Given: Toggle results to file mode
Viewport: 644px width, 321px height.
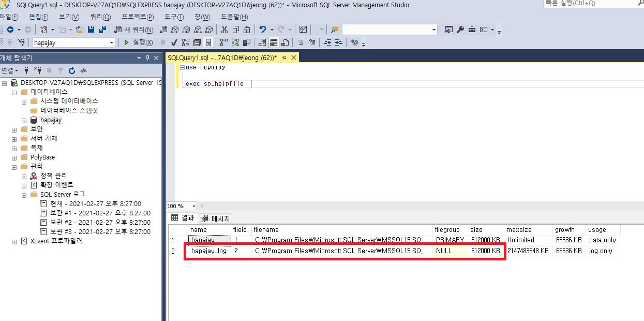Looking at the screenshot, I should coord(285,42).
